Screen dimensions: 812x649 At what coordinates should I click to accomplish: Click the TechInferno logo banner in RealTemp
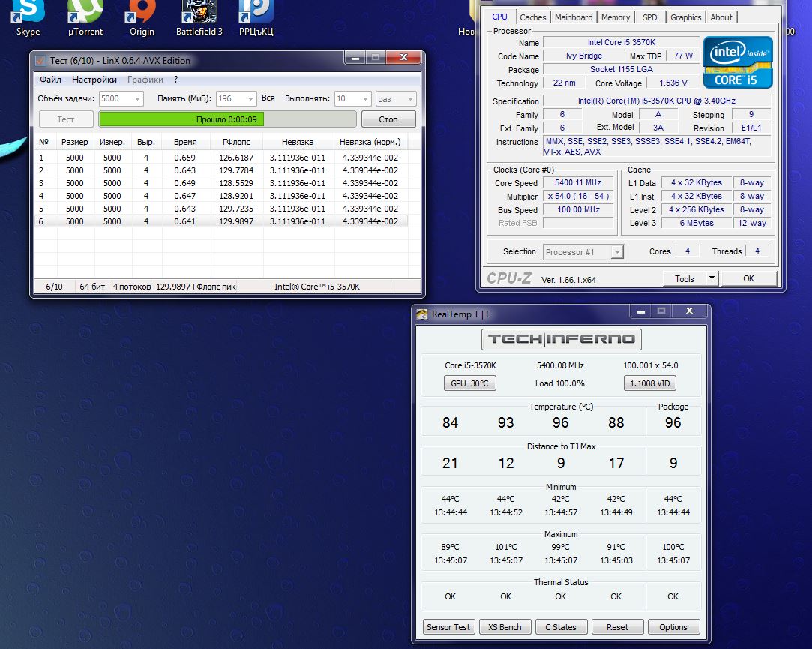coord(562,340)
